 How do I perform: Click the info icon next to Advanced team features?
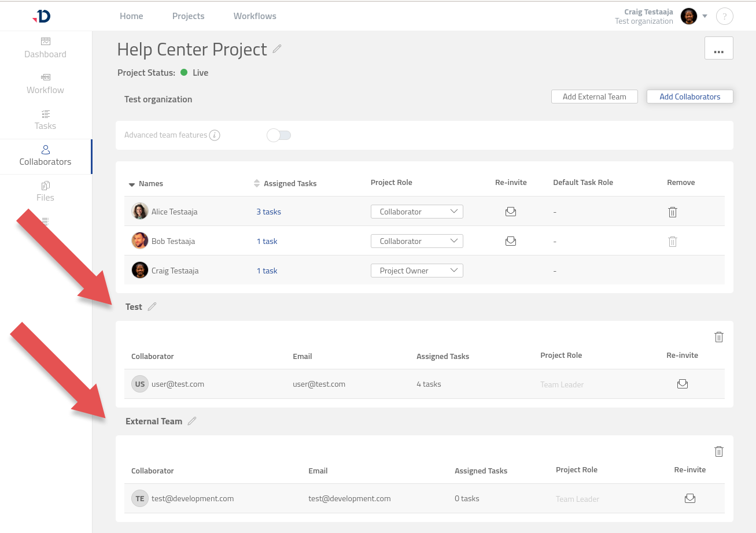(x=215, y=135)
